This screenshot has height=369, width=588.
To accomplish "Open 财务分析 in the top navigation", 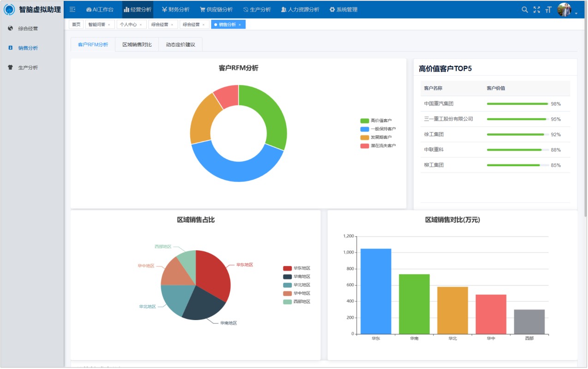I will coord(175,10).
